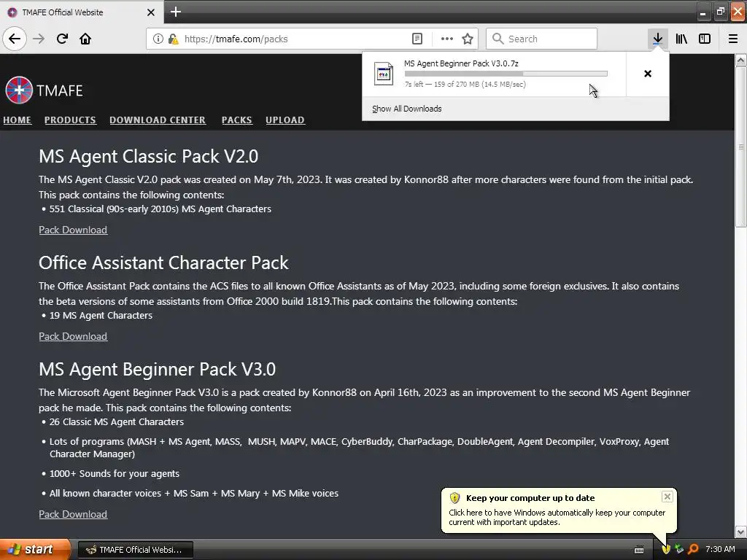Image resolution: width=747 pixels, height=560 pixels.
Task: Open the Library icon
Action: click(x=681, y=39)
